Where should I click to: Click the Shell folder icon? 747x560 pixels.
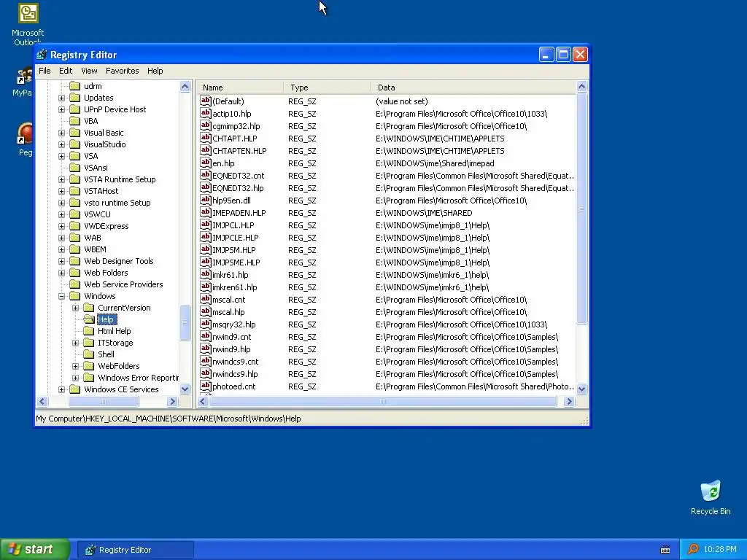(x=88, y=354)
